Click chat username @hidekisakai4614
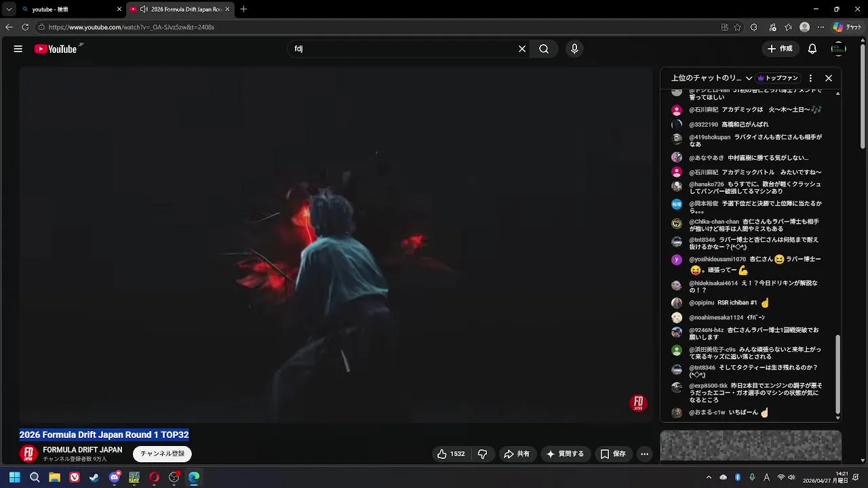This screenshot has width=868, height=488. click(x=713, y=283)
